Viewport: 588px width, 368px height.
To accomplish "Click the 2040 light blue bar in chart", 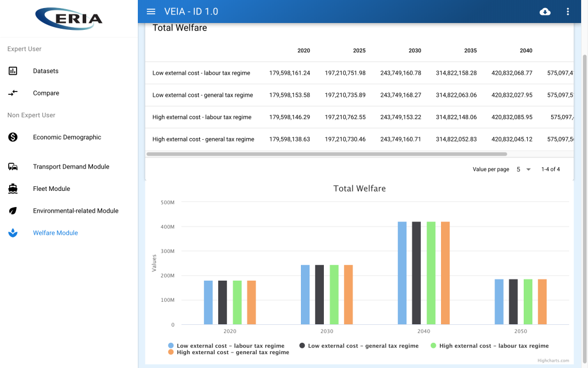I will click(402, 273).
